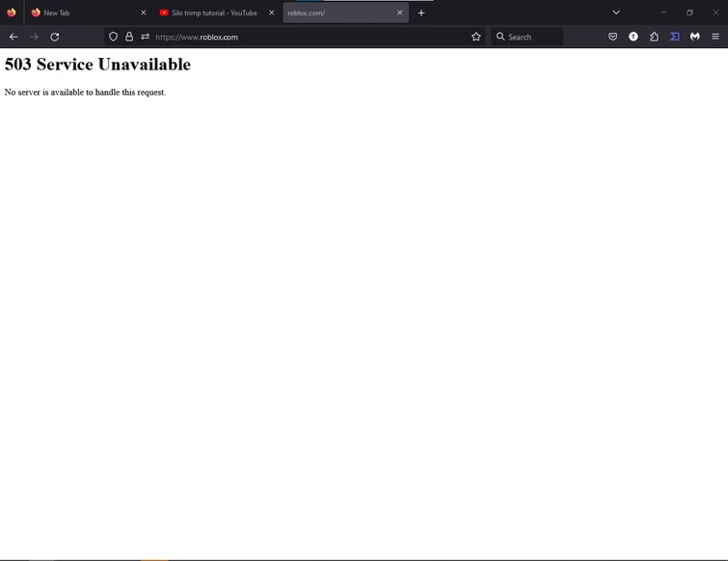Open site permissions icon in address bar
728x561 pixels.
145,37
